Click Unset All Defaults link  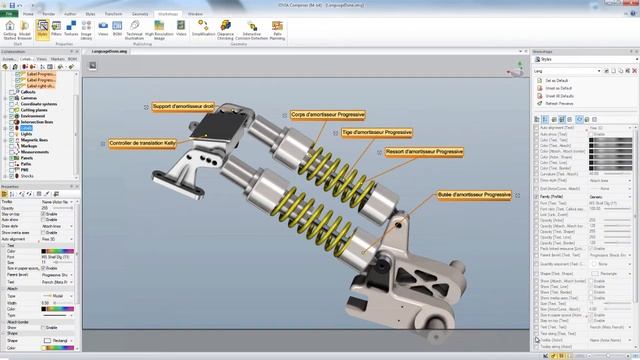(560, 96)
